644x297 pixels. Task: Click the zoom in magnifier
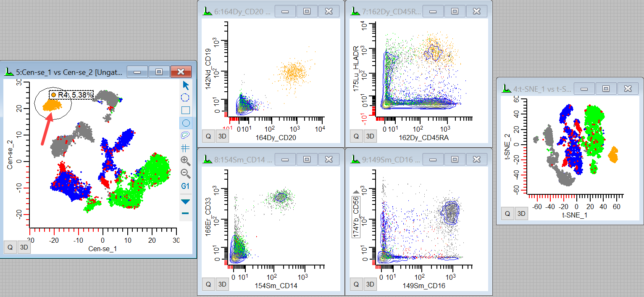[185, 160]
